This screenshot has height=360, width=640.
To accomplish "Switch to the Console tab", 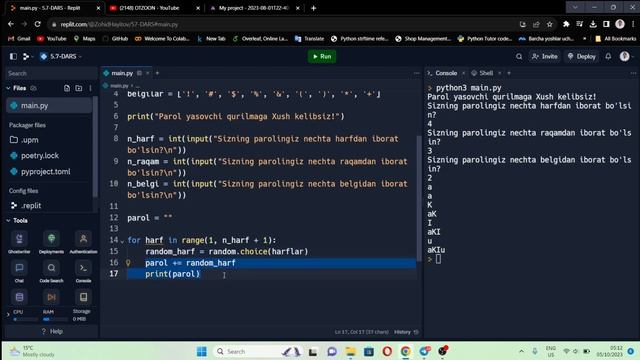I will pyautogui.click(x=446, y=73).
